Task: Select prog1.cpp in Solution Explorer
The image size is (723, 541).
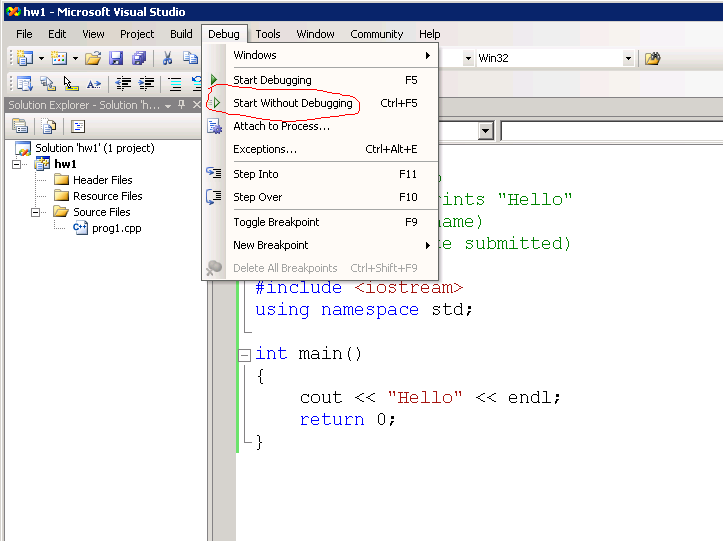Action: [x=117, y=228]
